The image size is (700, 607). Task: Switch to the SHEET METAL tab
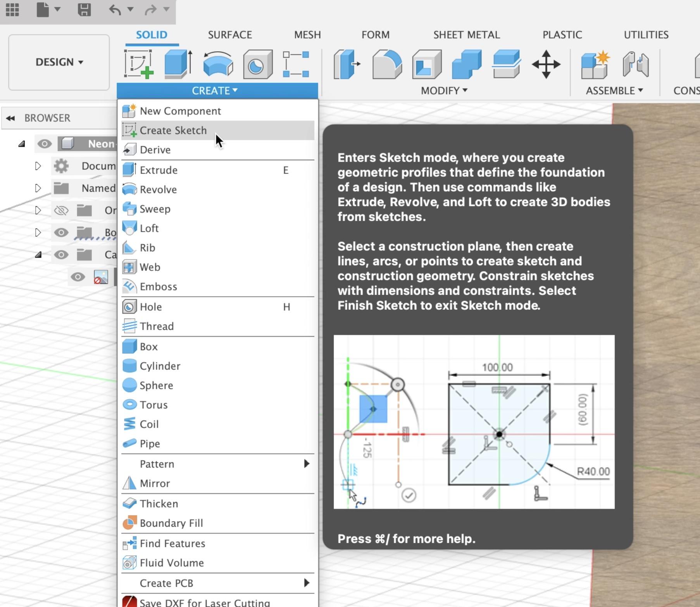tap(466, 34)
